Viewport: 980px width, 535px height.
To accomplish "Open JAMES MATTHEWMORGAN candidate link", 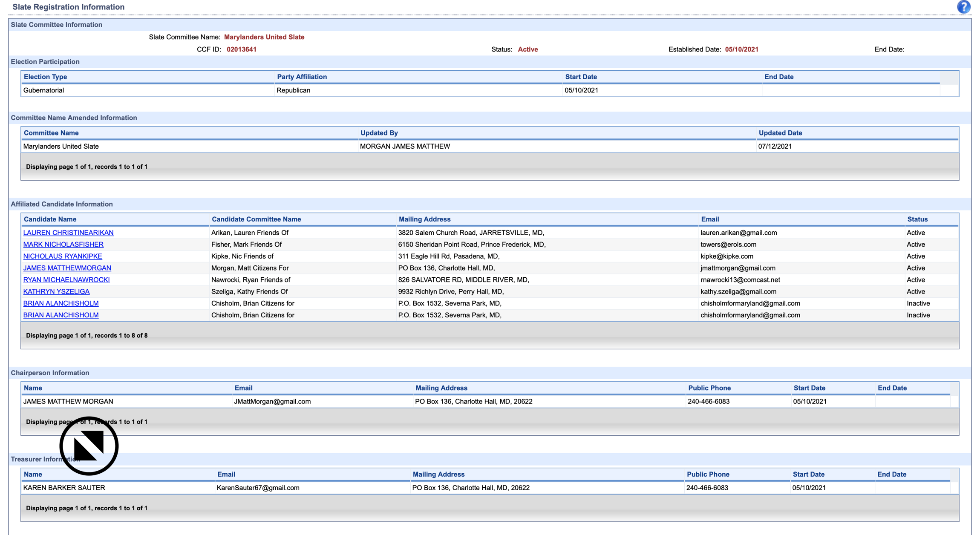I will pos(67,268).
